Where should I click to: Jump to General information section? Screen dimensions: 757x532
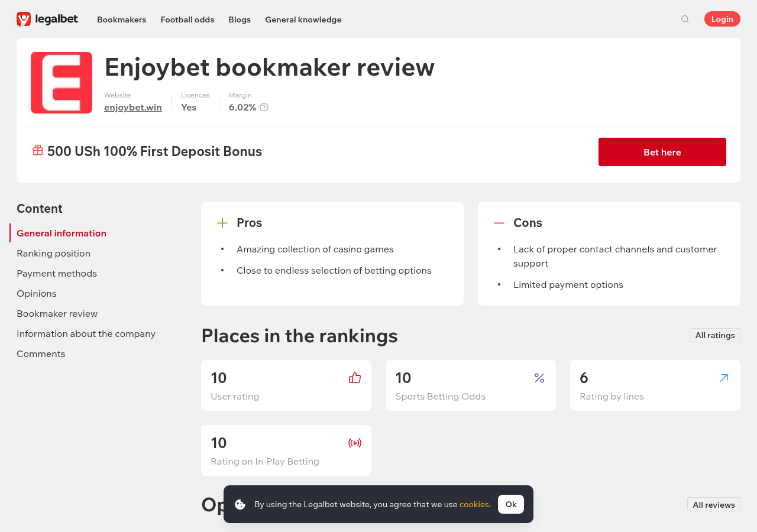(62, 233)
